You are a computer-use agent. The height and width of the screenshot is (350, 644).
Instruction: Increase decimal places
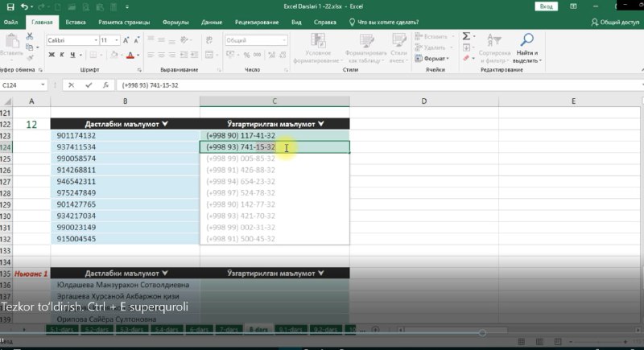click(x=271, y=55)
